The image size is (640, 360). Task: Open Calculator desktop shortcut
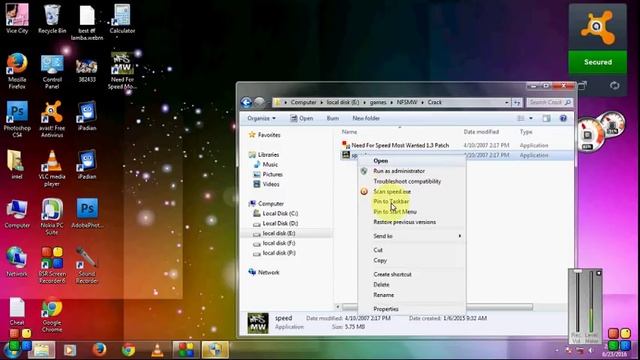tap(122, 18)
